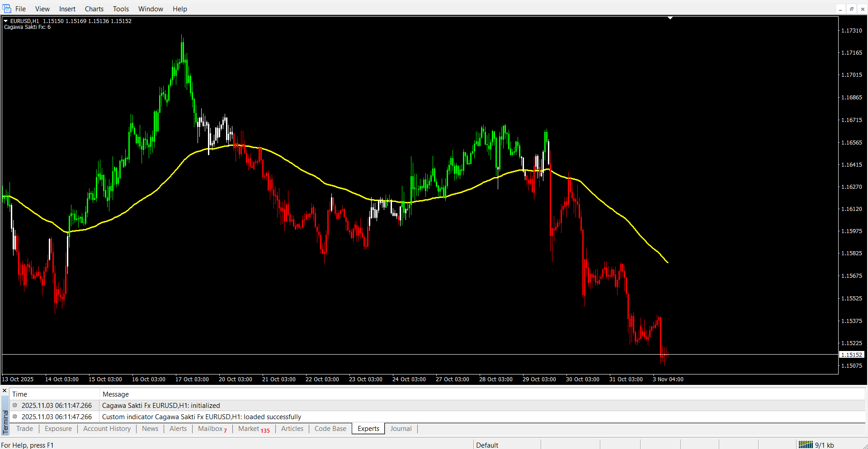868x449 pixels.
Task: Click the icon beside the 'initialized' log entry
Action: click(15, 406)
